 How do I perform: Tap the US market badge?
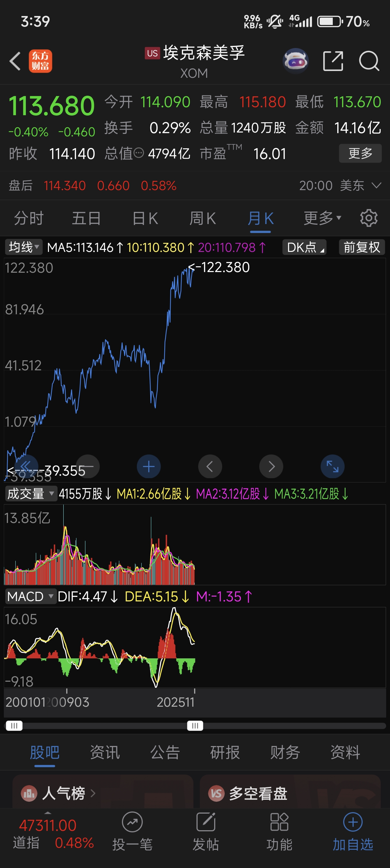click(x=152, y=53)
